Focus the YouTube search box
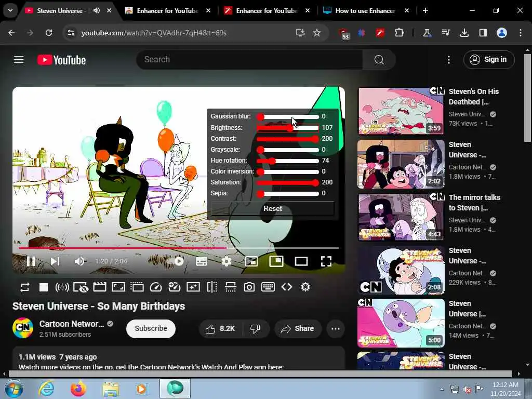This screenshot has height=399, width=532. tap(249, 60)
